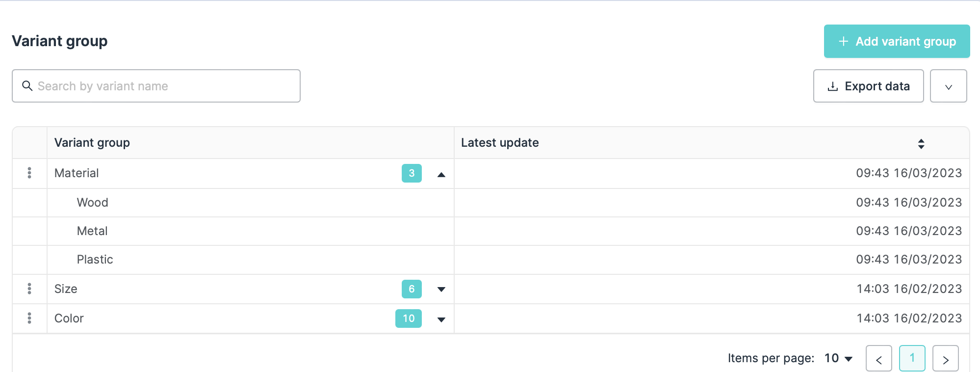This screenshot has height=372, width=980.
Task: Collapse the Material variant group
Action: (441, 174)
